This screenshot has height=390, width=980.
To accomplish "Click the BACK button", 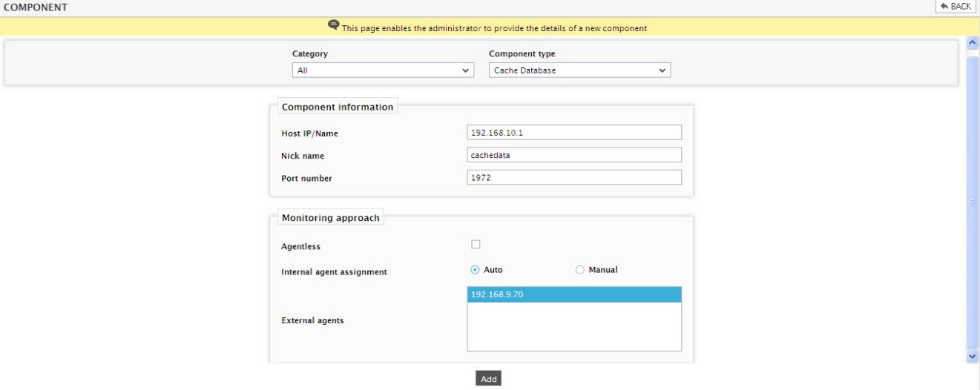I will pyautogui.click(x=956, y=6).
